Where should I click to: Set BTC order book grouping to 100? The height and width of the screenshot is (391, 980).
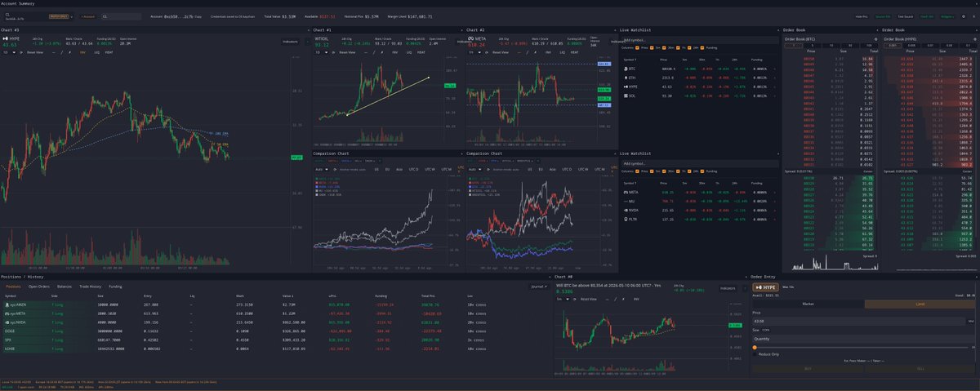[868, 45]
